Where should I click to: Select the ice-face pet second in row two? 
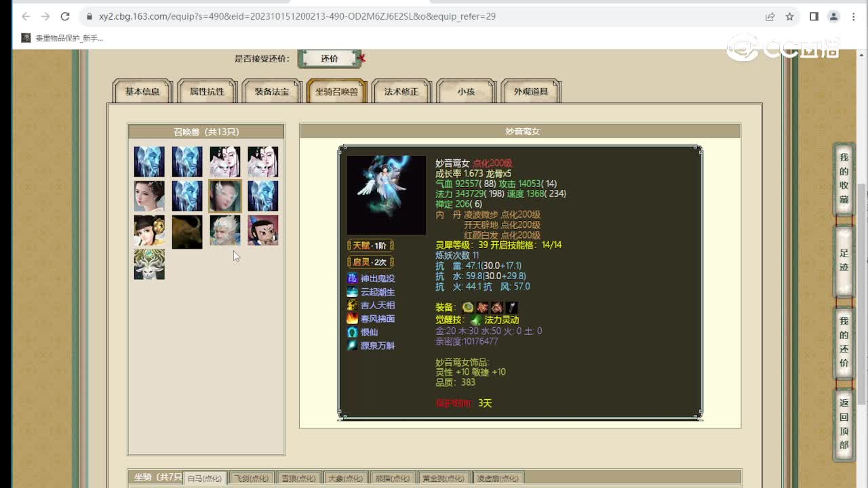pyautogui.click(x=187, y=196)
